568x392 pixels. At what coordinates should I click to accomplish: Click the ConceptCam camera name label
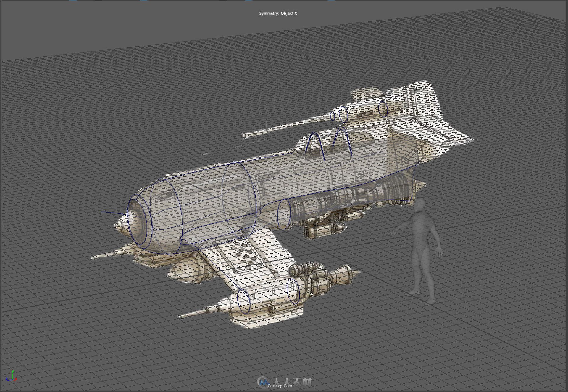(x=280, y=385)
